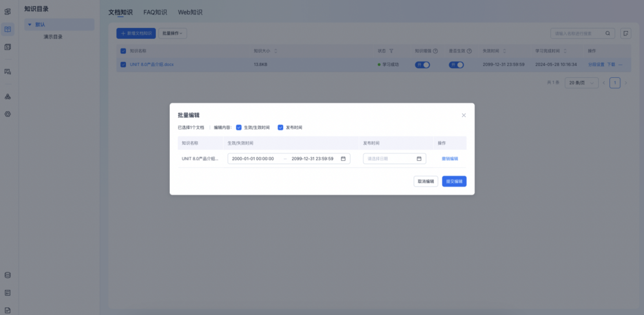Click the 新增文档知识 button

point(136,33)
